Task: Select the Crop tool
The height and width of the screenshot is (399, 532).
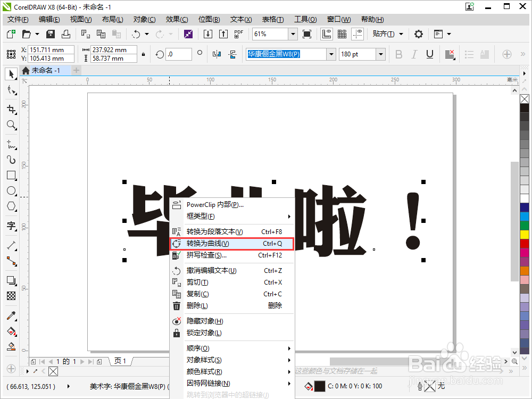Action: click(x=11, y=109)
